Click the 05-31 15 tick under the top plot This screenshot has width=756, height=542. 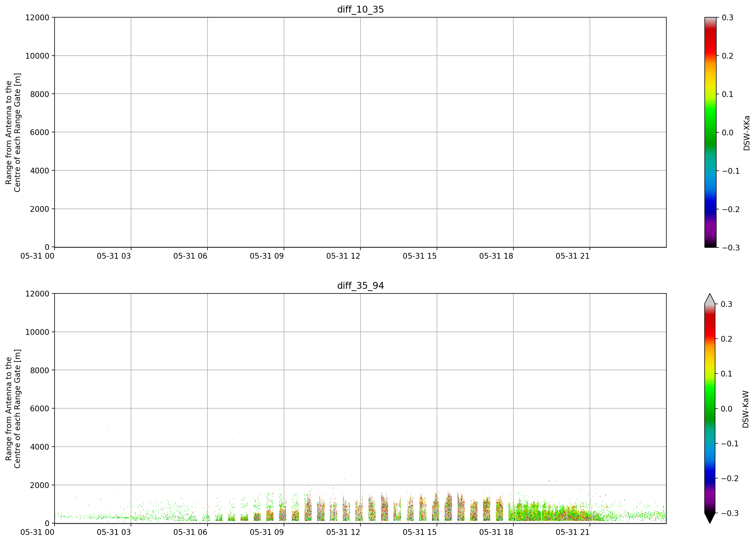[420, 256]
